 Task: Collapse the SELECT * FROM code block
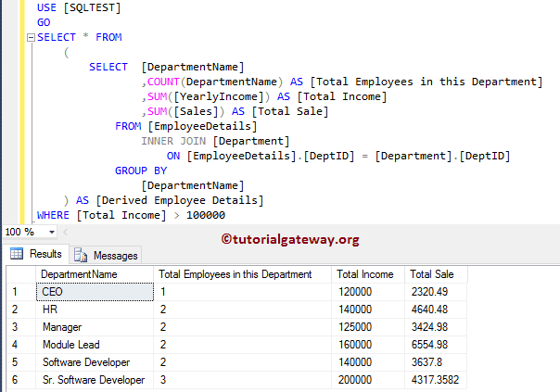pyautogui.click(x=31, y=38)
